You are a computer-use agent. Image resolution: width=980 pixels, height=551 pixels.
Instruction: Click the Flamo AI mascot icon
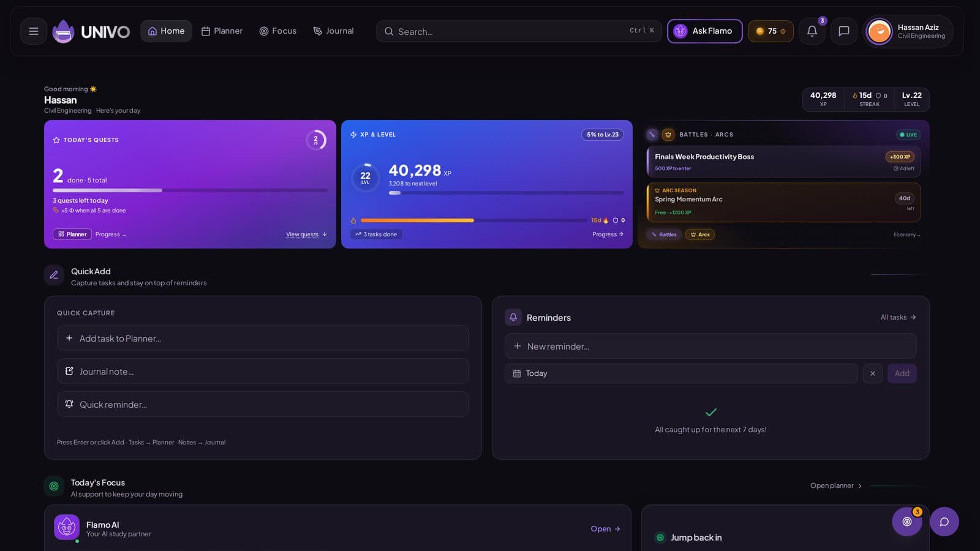click(67, 527)
